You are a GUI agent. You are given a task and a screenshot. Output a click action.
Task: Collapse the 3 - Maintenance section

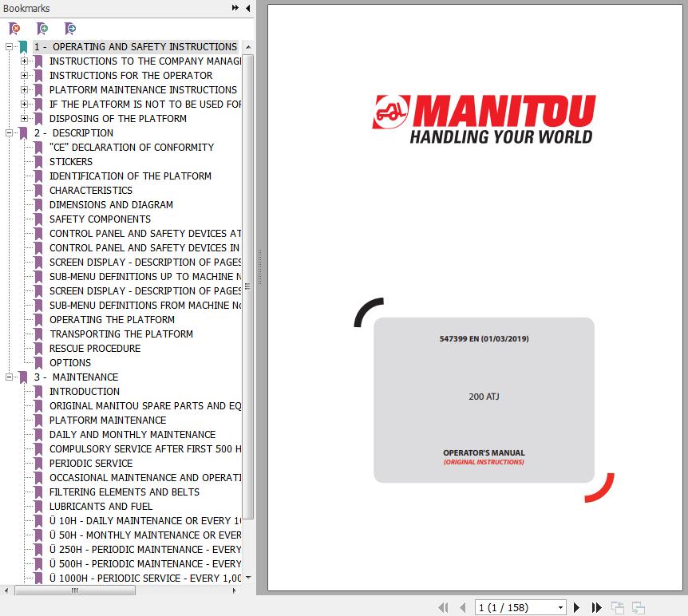pyautogui.click(x=9, y=377)
